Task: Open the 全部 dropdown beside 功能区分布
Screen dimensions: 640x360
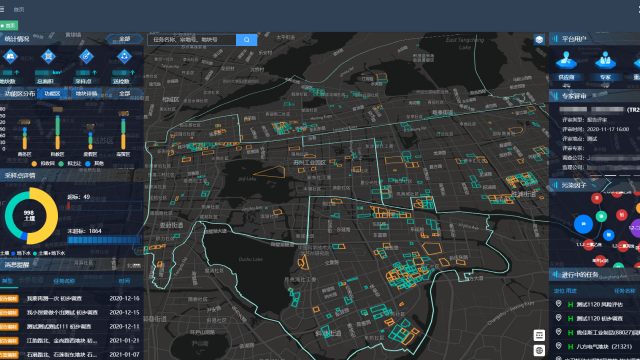Action: pos(124,93)
